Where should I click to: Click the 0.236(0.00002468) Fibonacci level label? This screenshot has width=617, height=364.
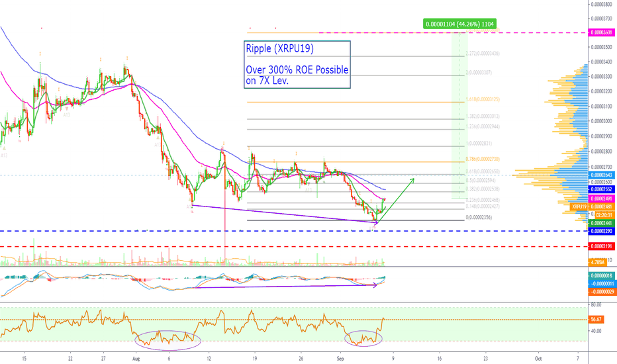point(483,200)
